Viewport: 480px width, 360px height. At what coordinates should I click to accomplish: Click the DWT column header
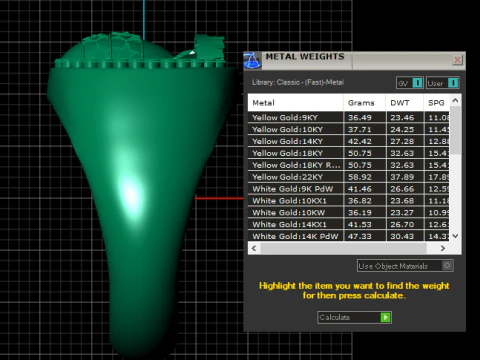pos(405,103)
